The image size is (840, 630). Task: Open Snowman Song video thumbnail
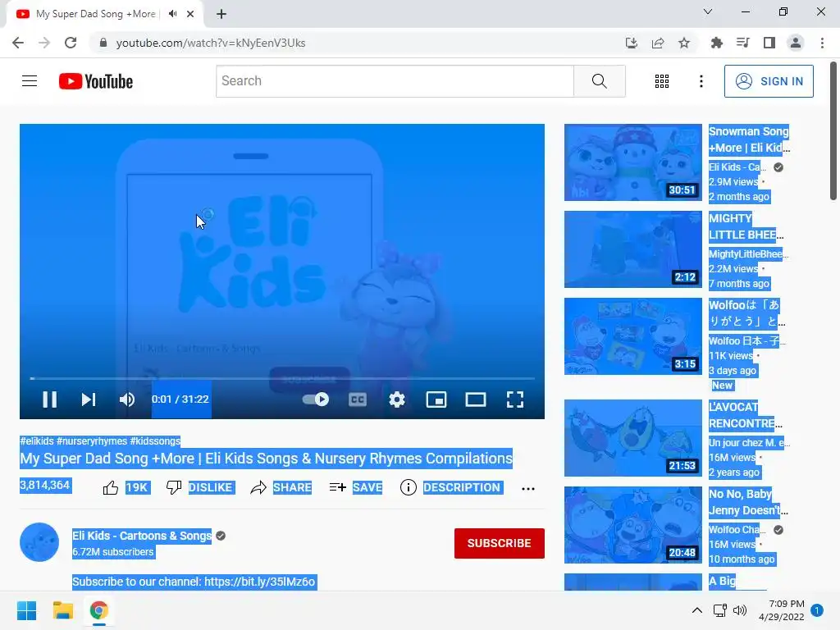(633, 162)
